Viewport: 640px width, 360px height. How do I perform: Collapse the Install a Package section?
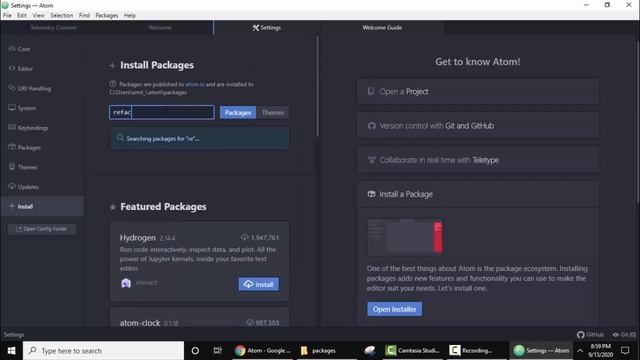coord(478,194)
